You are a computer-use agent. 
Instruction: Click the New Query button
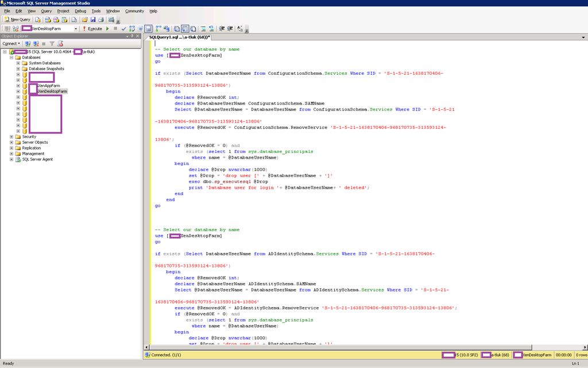[x=17, y=20]
